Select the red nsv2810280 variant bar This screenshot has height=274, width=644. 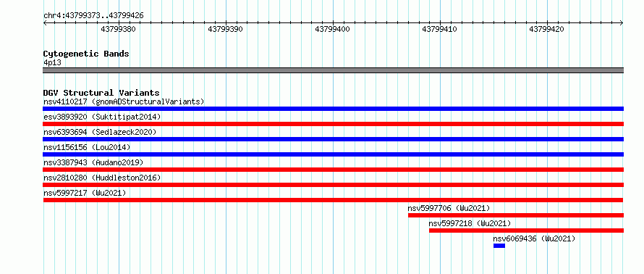coord(333,185)
